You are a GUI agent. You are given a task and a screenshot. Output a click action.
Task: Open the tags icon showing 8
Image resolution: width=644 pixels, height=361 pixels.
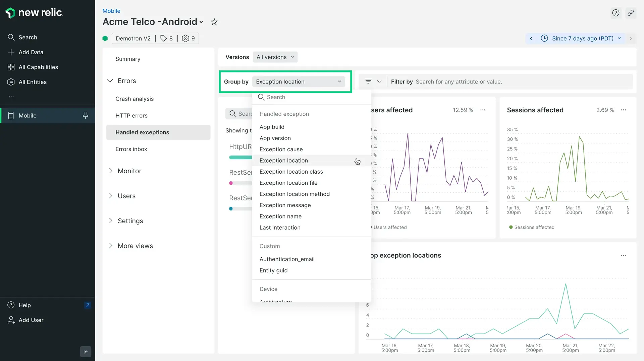[x=166, y=39]
